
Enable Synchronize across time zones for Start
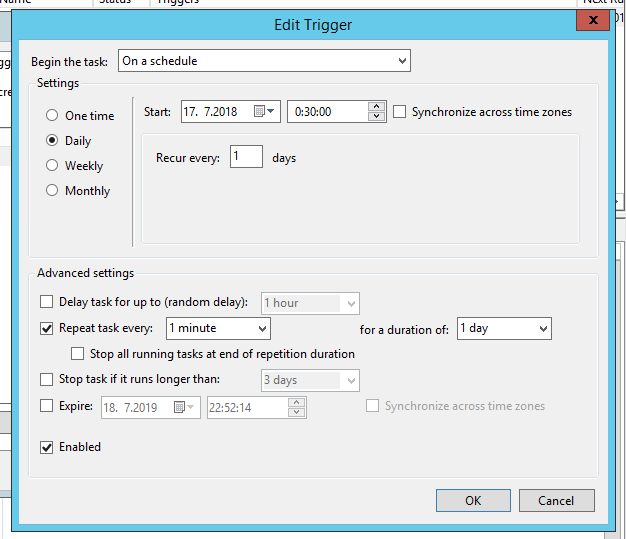400,112
